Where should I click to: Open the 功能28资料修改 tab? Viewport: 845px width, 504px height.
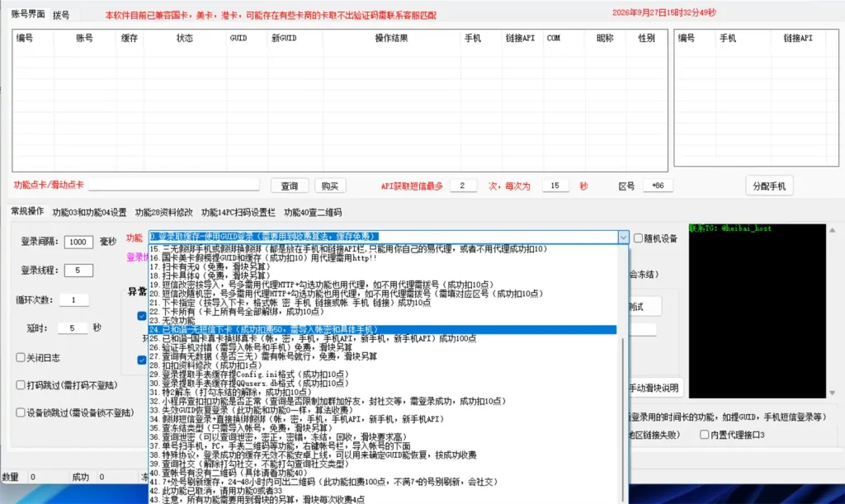click(163, 212)
